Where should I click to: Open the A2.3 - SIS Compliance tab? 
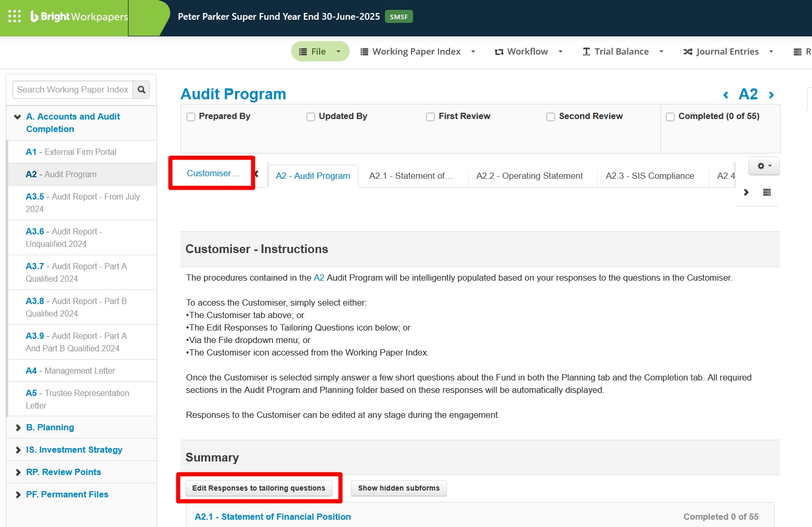650,176
